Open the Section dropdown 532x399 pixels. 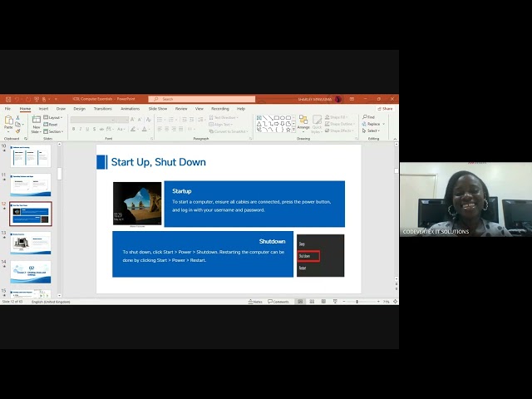click(53, 131)
